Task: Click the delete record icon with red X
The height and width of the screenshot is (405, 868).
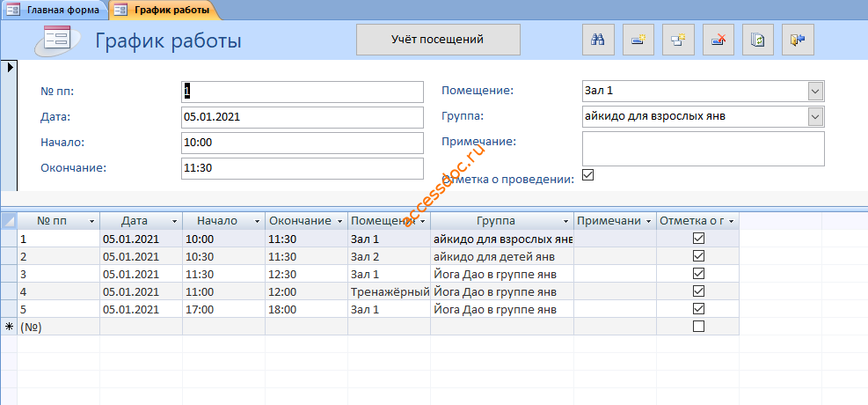Action: click(718, 40)
